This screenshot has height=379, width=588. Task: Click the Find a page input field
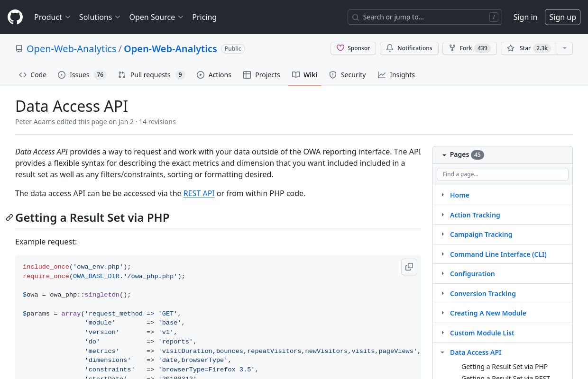click(x=503, y=174)
